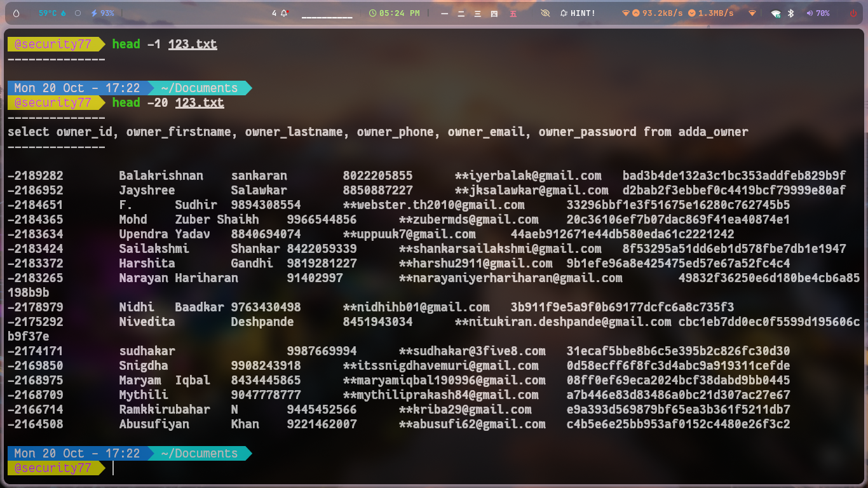
Task: Expand the upload speed 93.2kB/s module
Action: [653, 13]
